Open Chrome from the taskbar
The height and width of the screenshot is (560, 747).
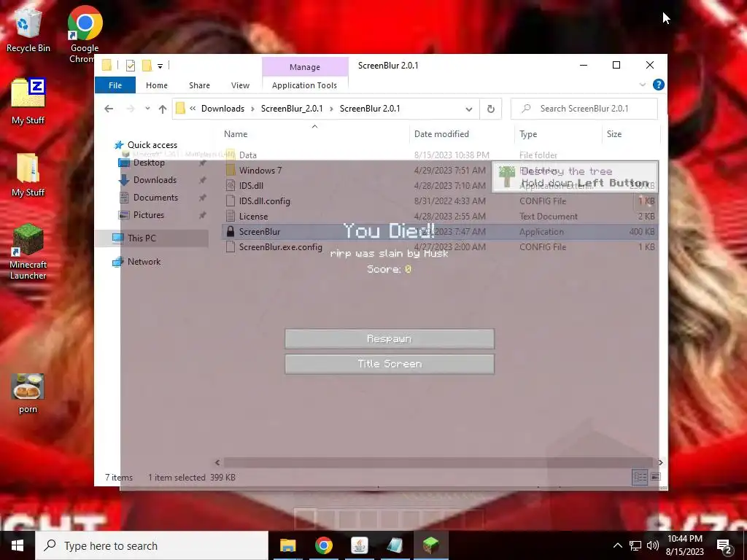(x=323, y=545)
